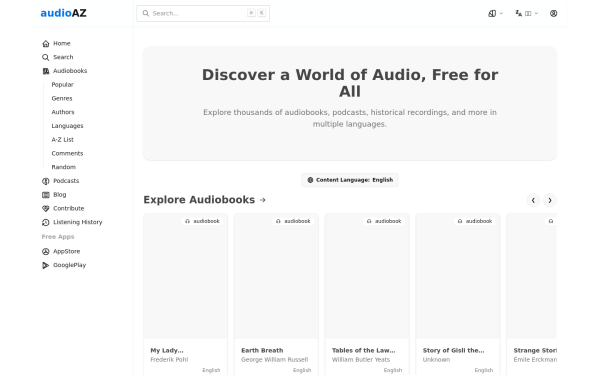Open Random audiobook
The height and width of the screenshot is (375, 600).
coord(64,168)
